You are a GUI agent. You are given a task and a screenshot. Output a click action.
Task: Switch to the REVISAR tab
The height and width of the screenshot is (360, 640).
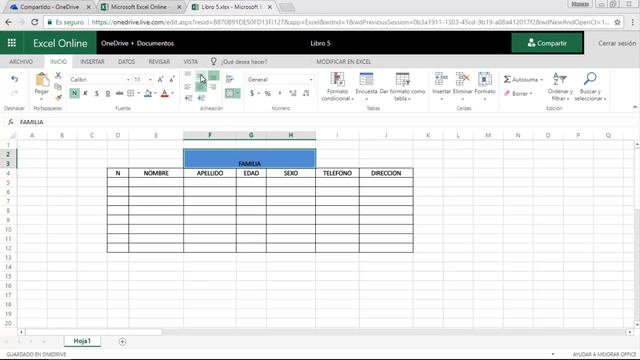tap(159, 62)
